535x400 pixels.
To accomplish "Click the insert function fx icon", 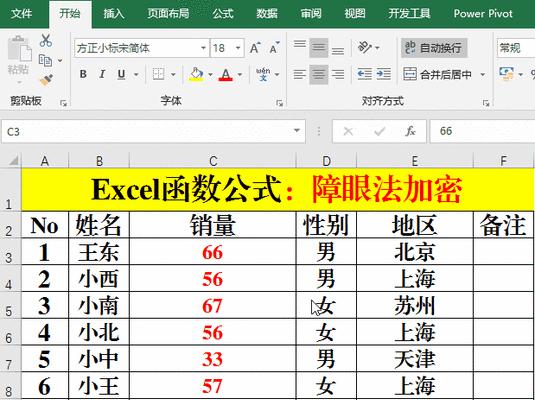I will point(410,131).
